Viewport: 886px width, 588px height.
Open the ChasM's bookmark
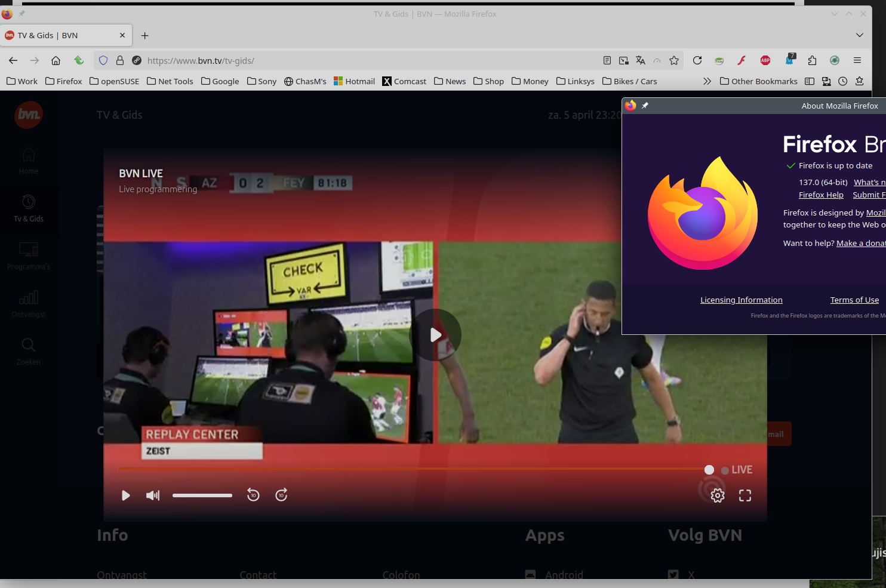(x=305, y=81)
